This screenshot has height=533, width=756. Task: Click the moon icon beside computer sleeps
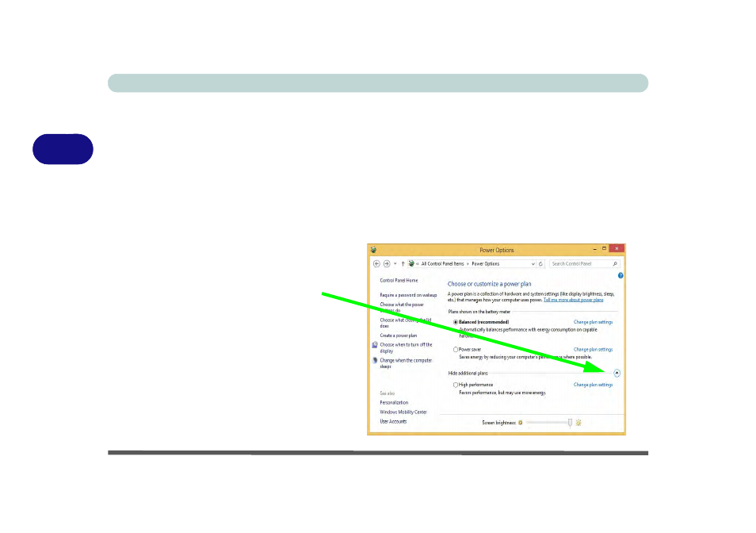(x=375, y=360)
